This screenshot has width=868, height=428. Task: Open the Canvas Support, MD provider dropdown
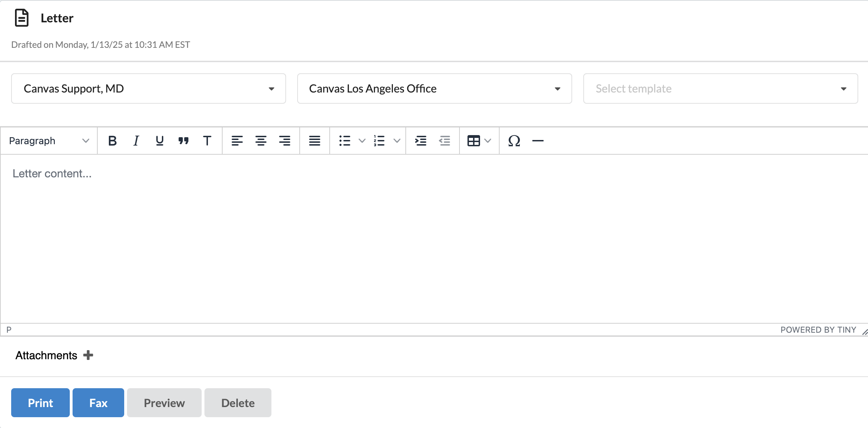point(149,89)
